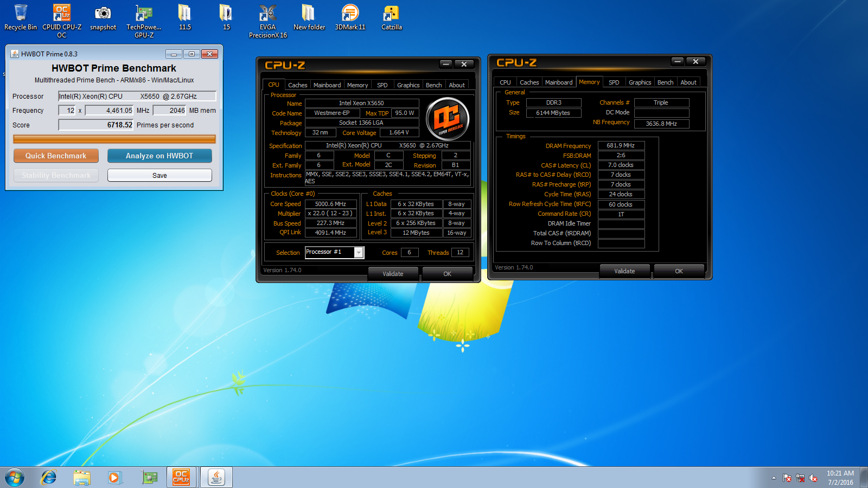This screenshot has width=868, height=488.
Task: Select the 3DMark 11 desktop icon
Action: tap(350, 17)
